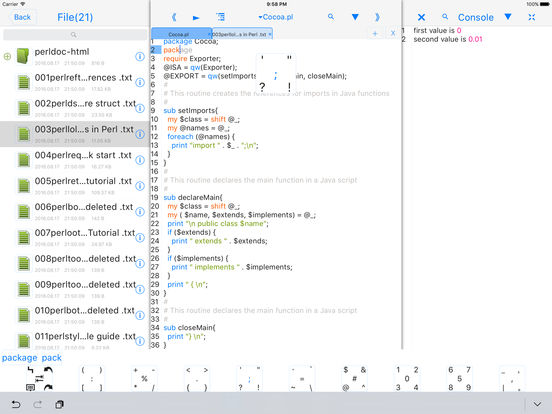Insert autocomplete suggestion 'package'
552x414 pixels.
[19, 358]
